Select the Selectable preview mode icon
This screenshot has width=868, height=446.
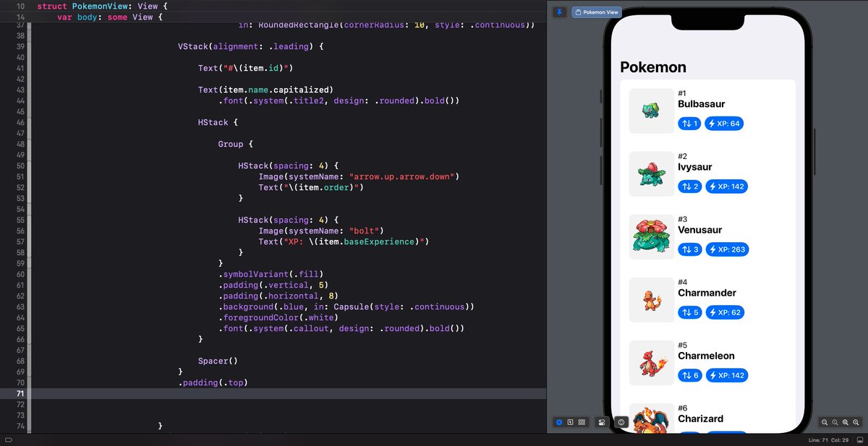pos(570,422)
